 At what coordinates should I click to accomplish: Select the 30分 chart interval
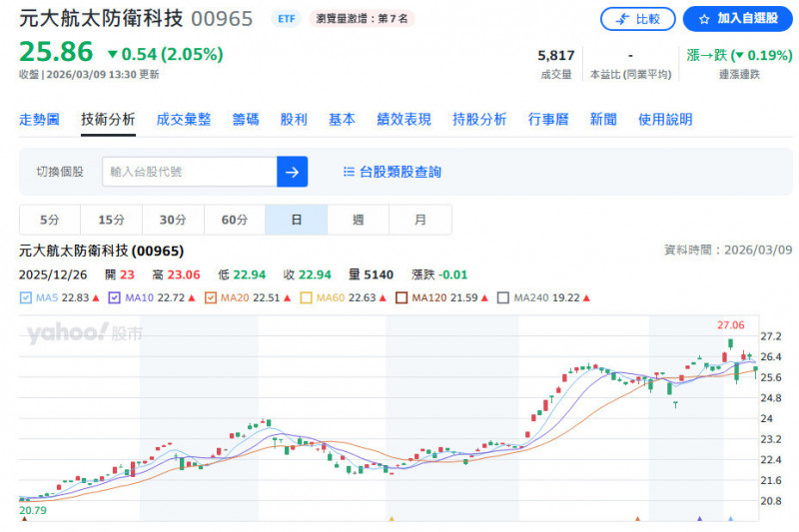coord(173,220)
